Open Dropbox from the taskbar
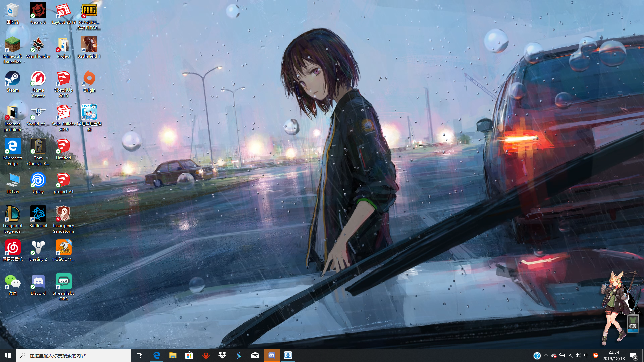The width and height of the screenshot is (644, 362). tap(222, 355)
